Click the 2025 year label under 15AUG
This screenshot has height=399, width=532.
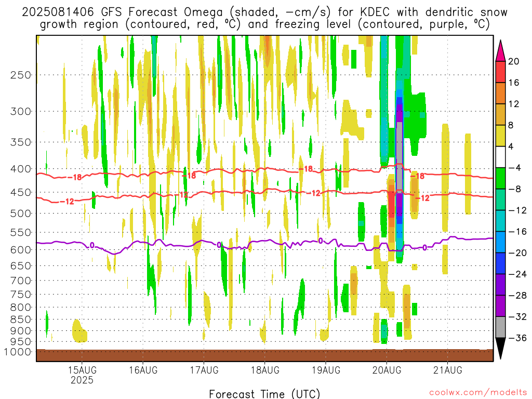coord(82,380)
